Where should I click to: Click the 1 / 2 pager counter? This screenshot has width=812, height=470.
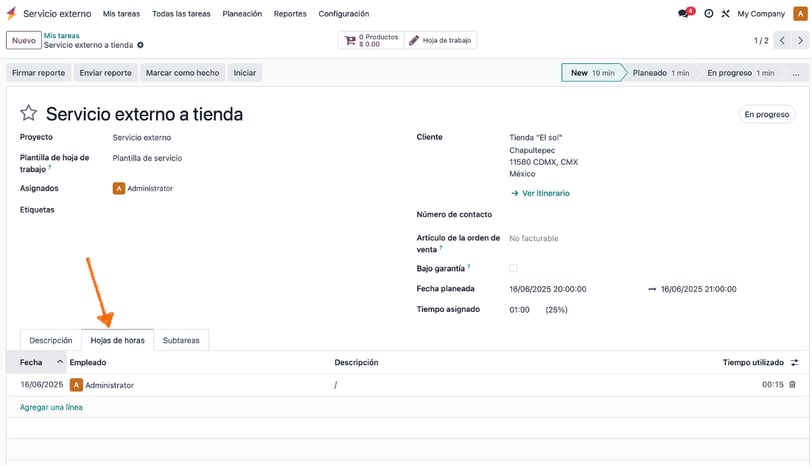tap(761, 40)
